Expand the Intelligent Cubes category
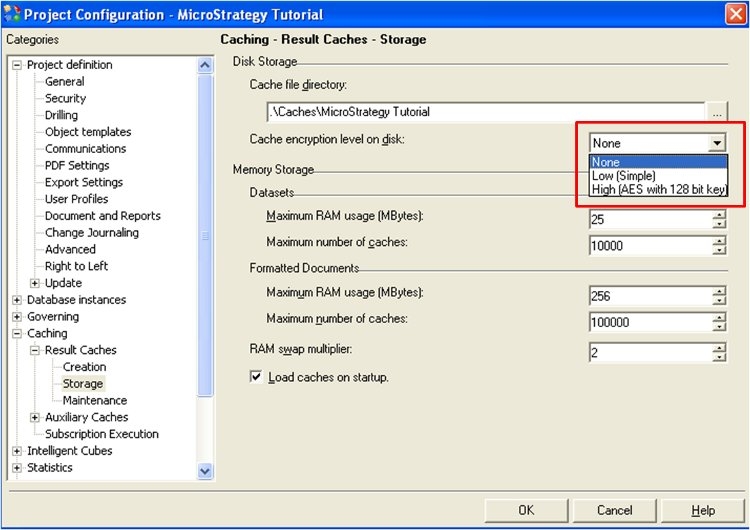 click(17, 451)
